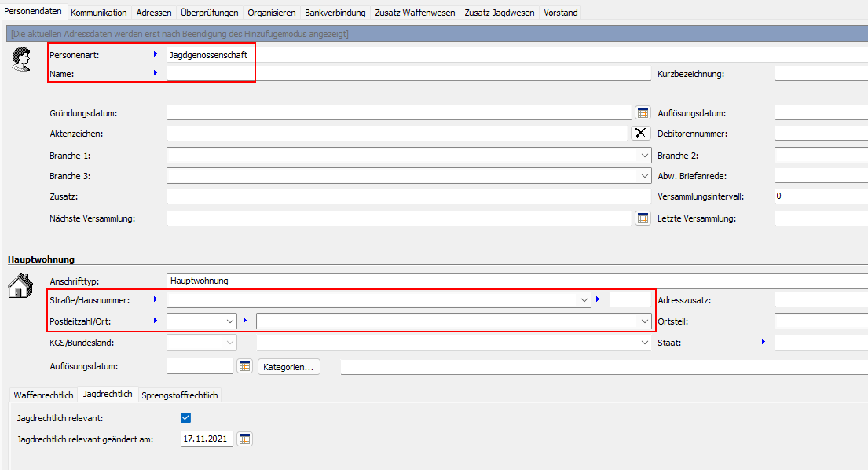
Task: Open calendar picker for Gründungsdatum
Action: coord(643,113)
